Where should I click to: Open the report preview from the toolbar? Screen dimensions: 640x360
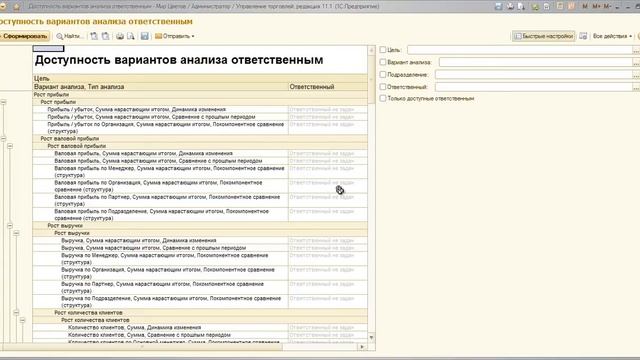click(x=131, y=36)
